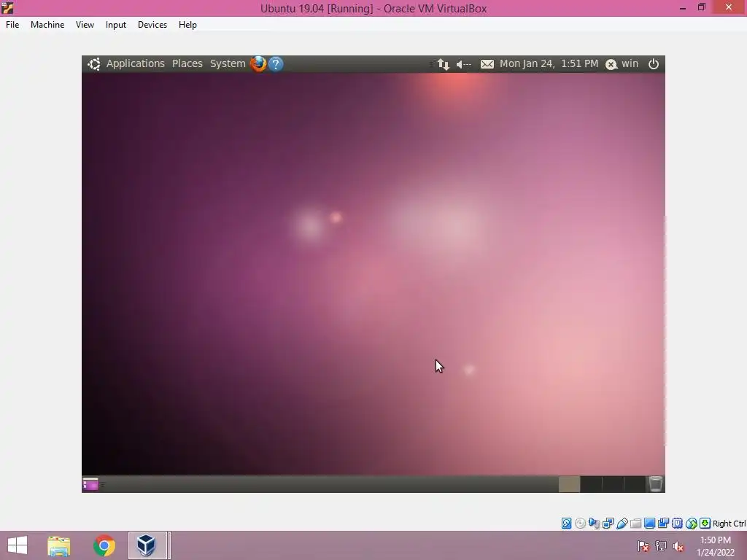
Task: Open the mail envelope indicator
Action: [487, 64]
